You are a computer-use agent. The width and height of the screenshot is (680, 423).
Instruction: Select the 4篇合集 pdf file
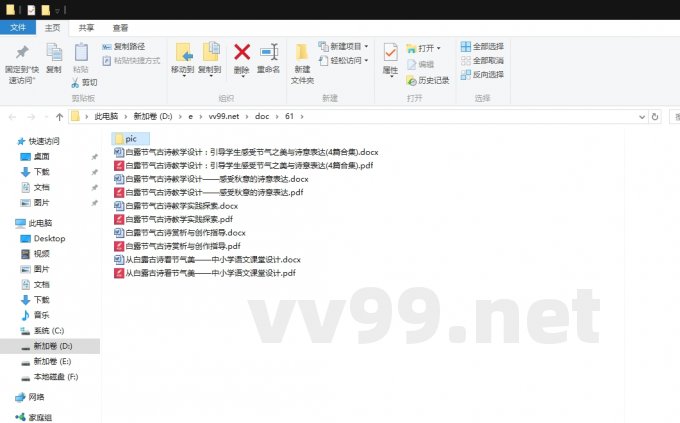click(244, 165)
